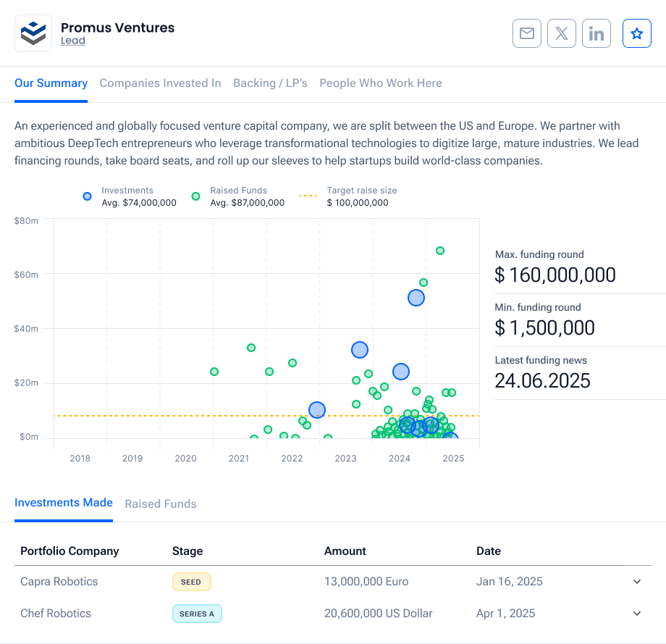
Task: Click the Target raise size legend item
Action: 349,196
